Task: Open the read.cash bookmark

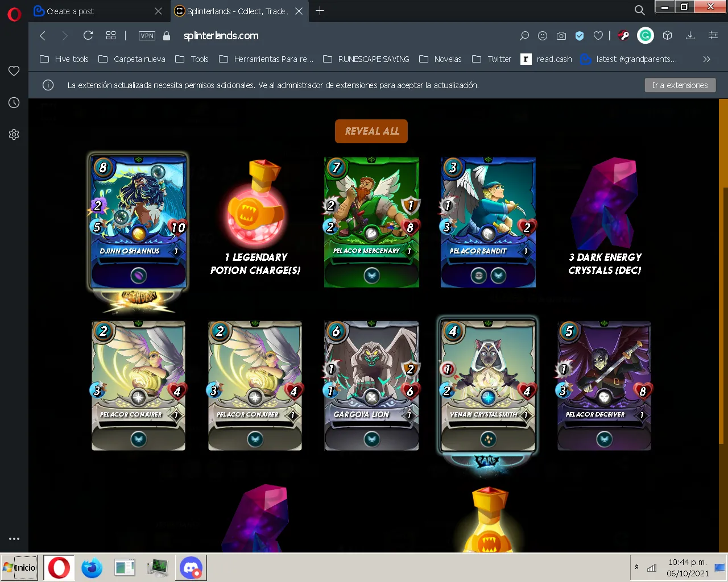Action: tap(546, 59)
